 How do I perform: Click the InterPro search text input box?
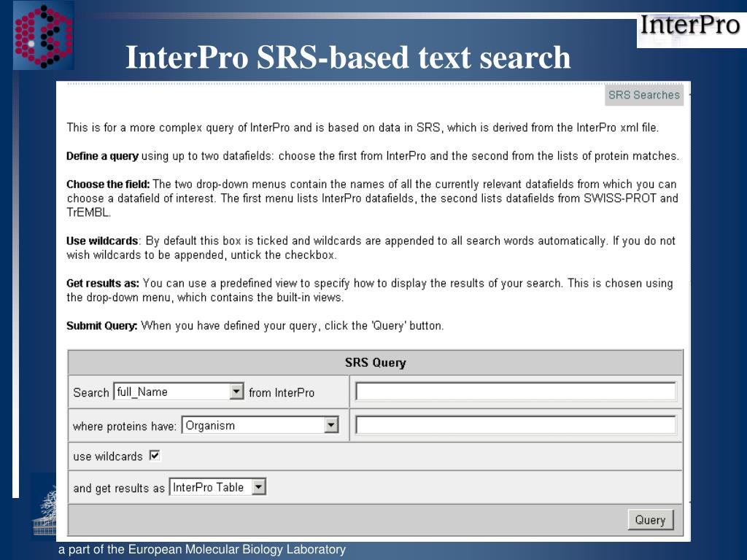[516, 392]
